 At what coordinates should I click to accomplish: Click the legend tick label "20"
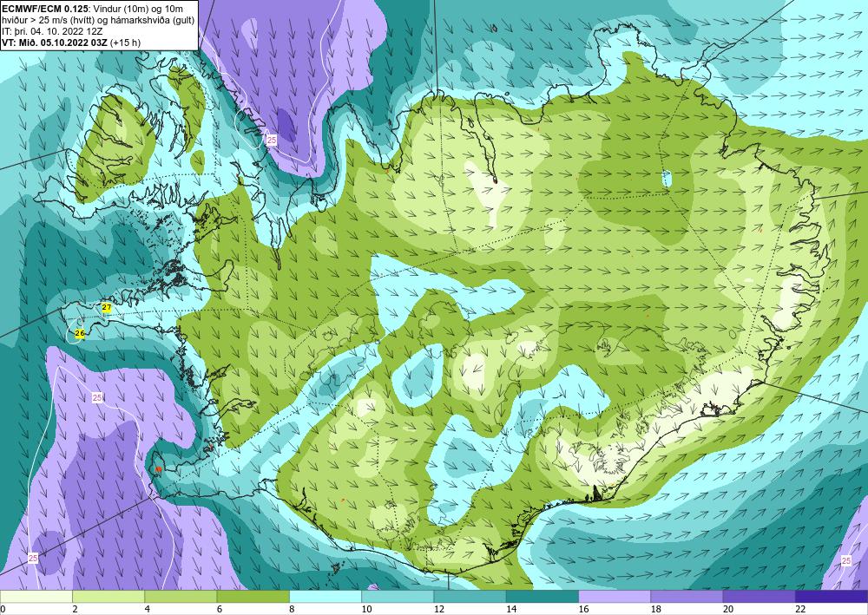coord(727,609)
